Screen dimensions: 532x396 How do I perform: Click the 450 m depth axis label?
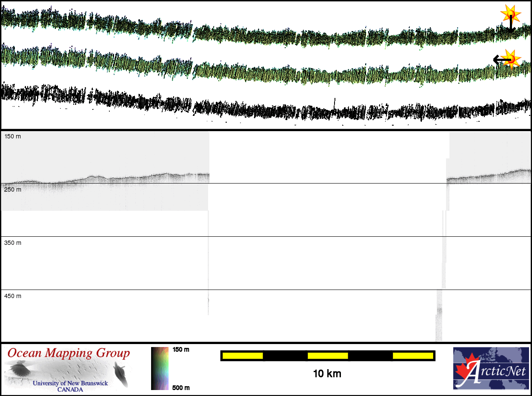pos(13,296)
